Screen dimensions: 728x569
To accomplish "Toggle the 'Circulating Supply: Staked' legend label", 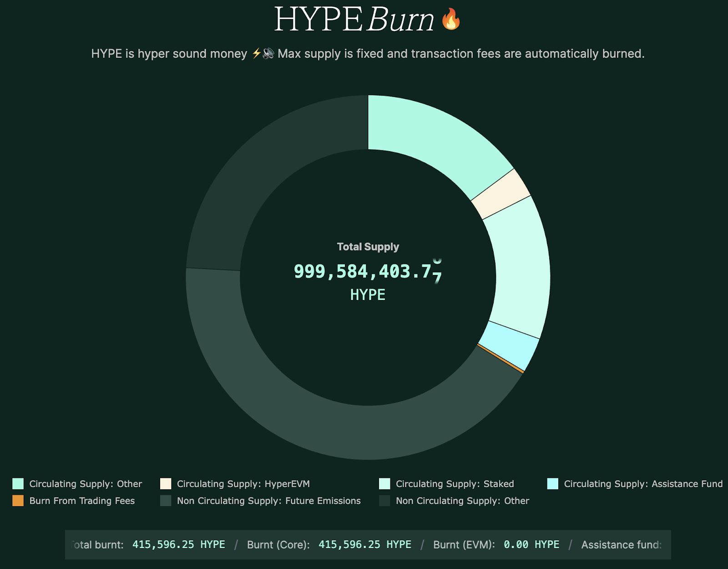I will pos(455,484).
